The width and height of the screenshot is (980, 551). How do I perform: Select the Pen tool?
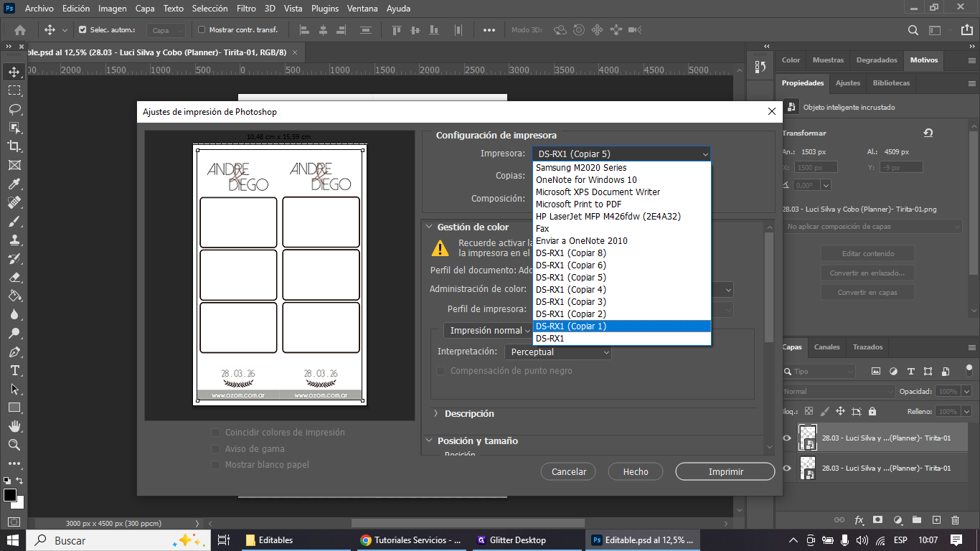14,352
